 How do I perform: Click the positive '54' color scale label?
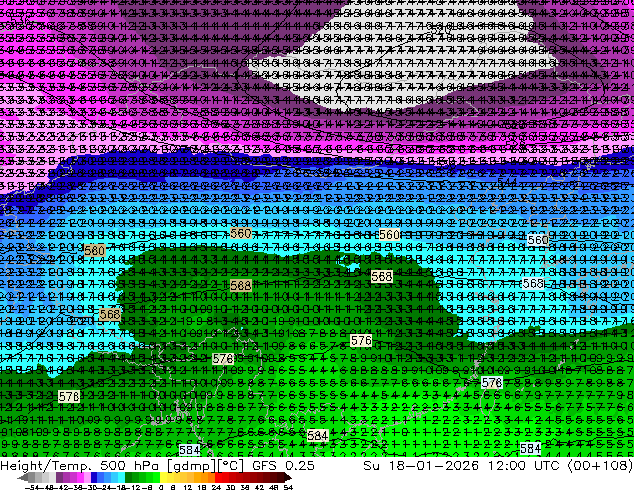pyautogui.click(x=288, y=488)
